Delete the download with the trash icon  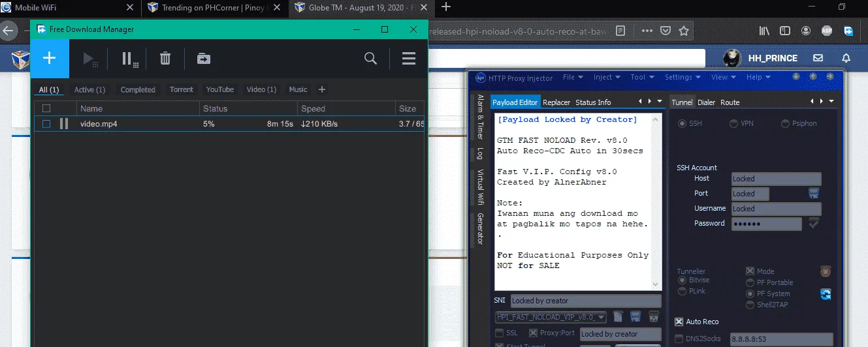pos(165,59)
